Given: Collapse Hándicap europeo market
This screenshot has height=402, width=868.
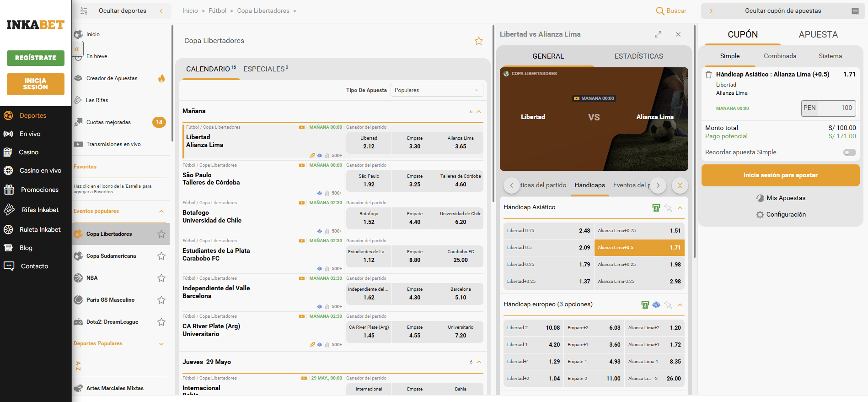Looking at the screenshot, I should tap(680, 305).
